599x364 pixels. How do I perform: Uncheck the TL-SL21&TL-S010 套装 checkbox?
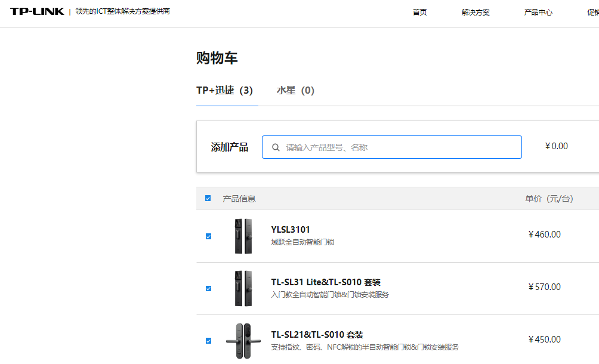point(208,341)
